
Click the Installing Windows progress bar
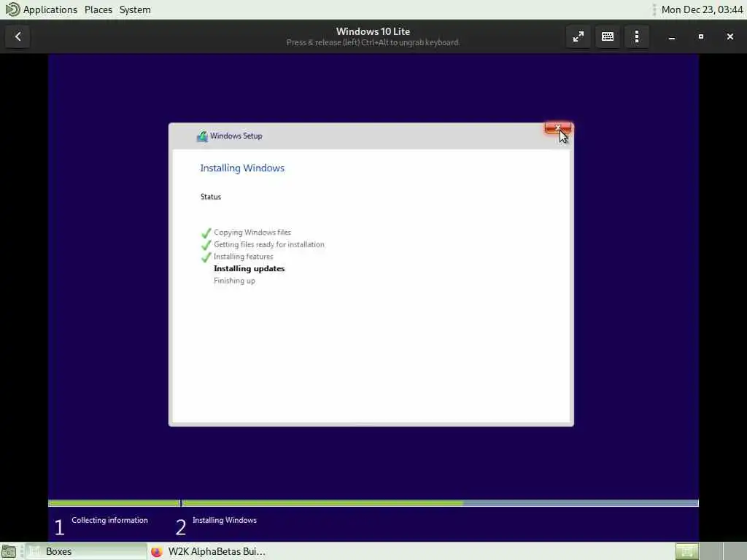(440, 503)
